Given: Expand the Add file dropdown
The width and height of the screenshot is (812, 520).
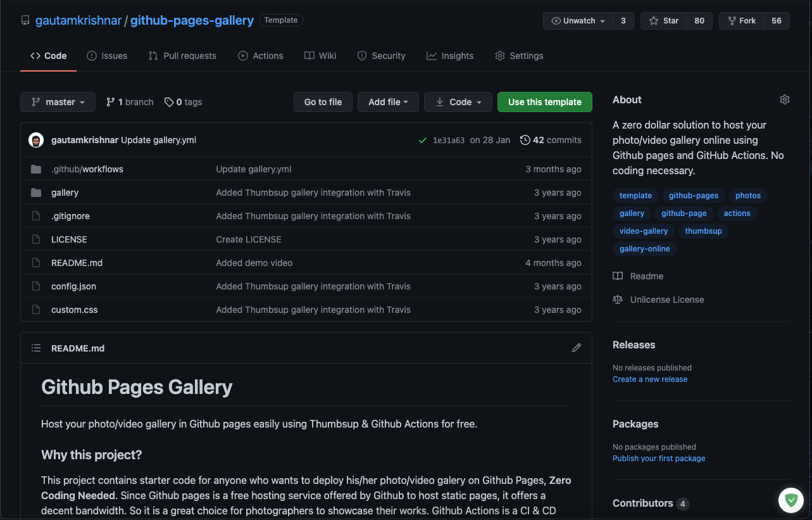Looking at the screenshot, I should coord(388,102).
